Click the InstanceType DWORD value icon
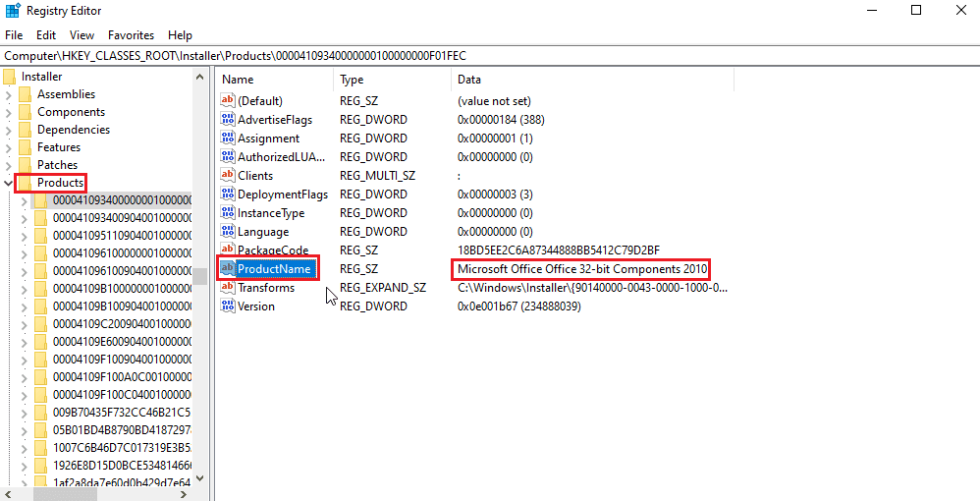The height and width of the screenshot is (501, 980). [228, 212]
